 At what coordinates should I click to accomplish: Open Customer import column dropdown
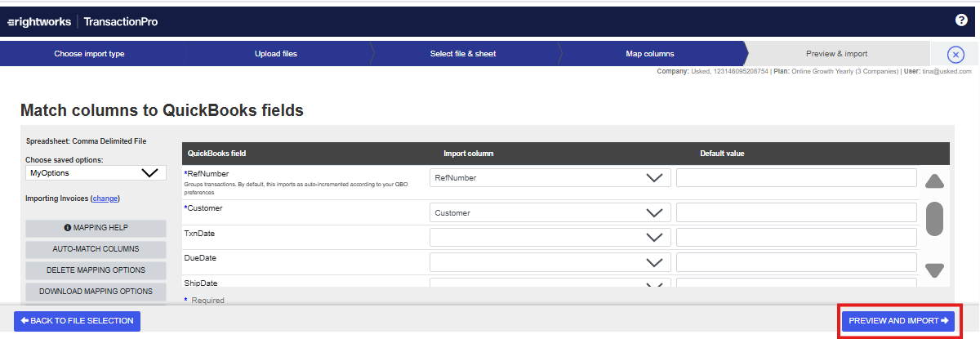pyautogui.click(x=550, y=212)
